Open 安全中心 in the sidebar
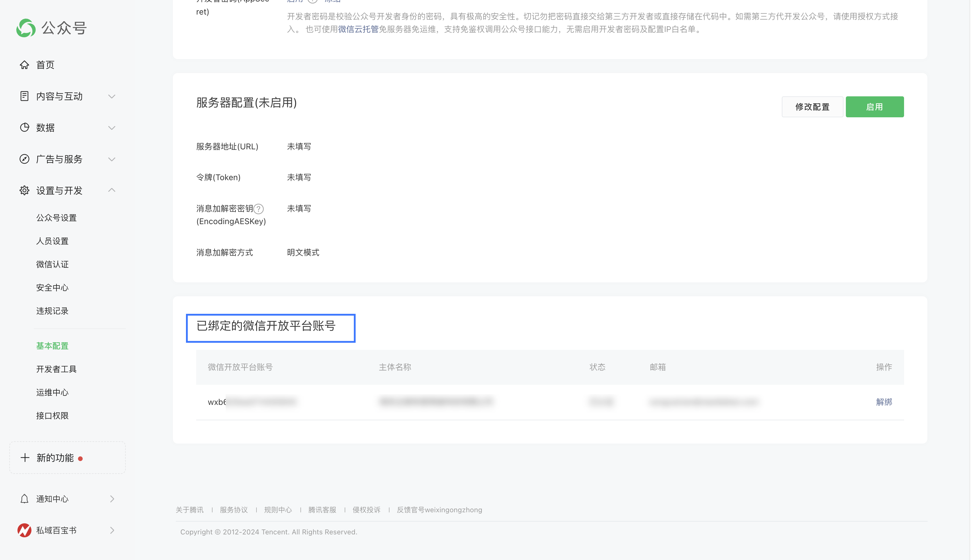 [x=52, y=288]
